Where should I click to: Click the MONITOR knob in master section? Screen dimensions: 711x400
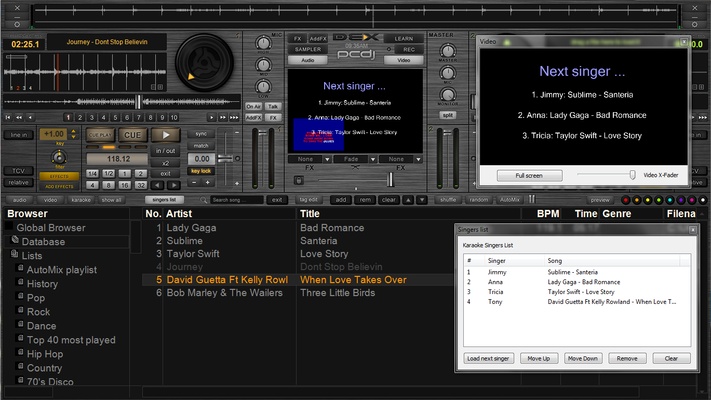click(448, 94)
